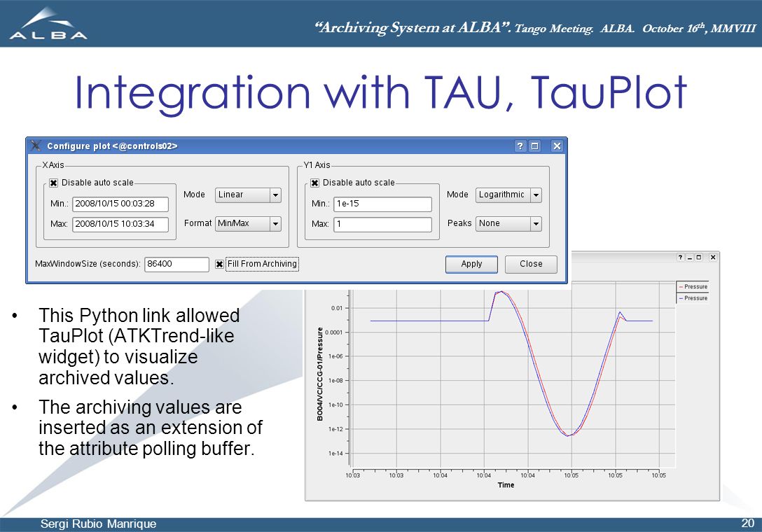This screenshot has width=762, height=532.
Task: Click the Close button in the dialog
Action: 531,265
